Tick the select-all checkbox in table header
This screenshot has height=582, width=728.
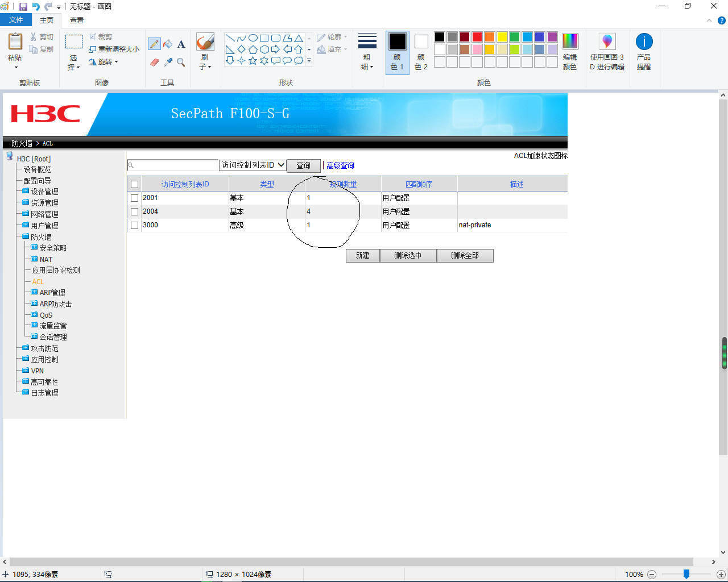[x=135, y=184]
